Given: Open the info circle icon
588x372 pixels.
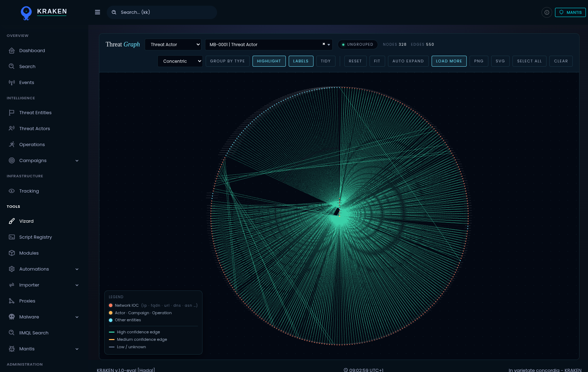Looking at the screenshot, I should (547, 12).
